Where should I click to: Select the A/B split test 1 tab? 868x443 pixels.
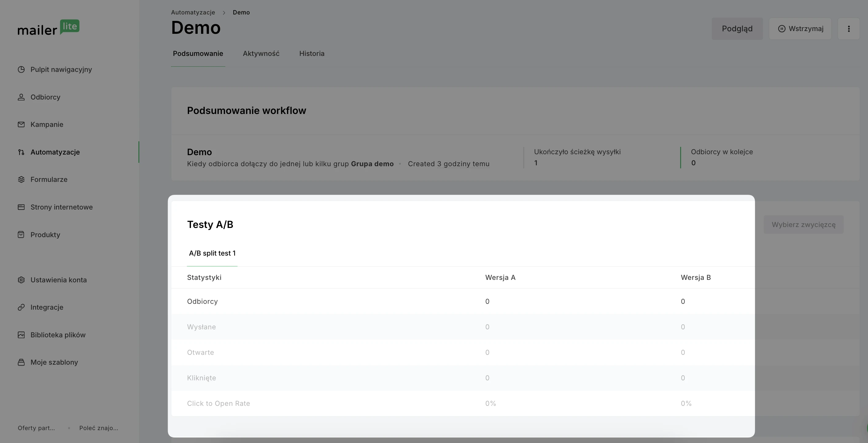(212, 253)
